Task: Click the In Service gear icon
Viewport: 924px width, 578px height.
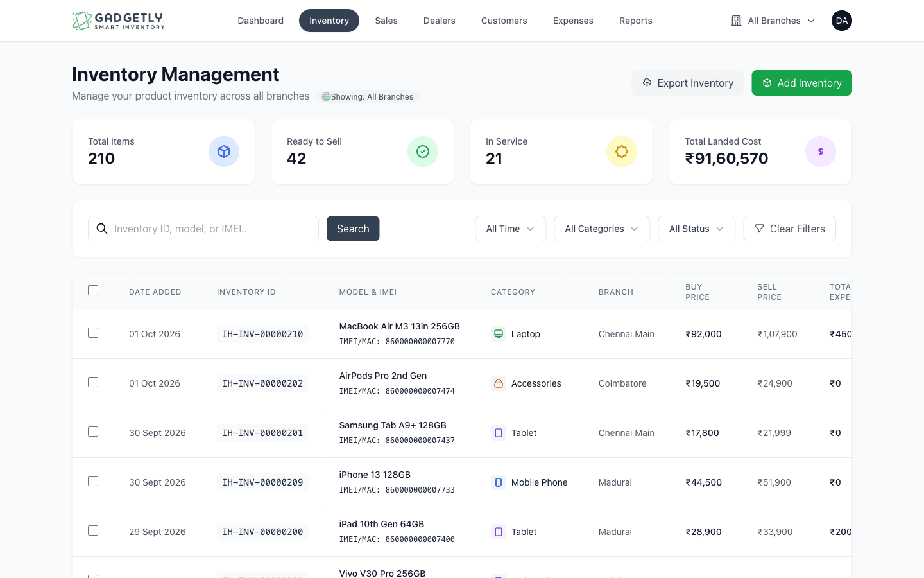Action: [x=622, y=152]
